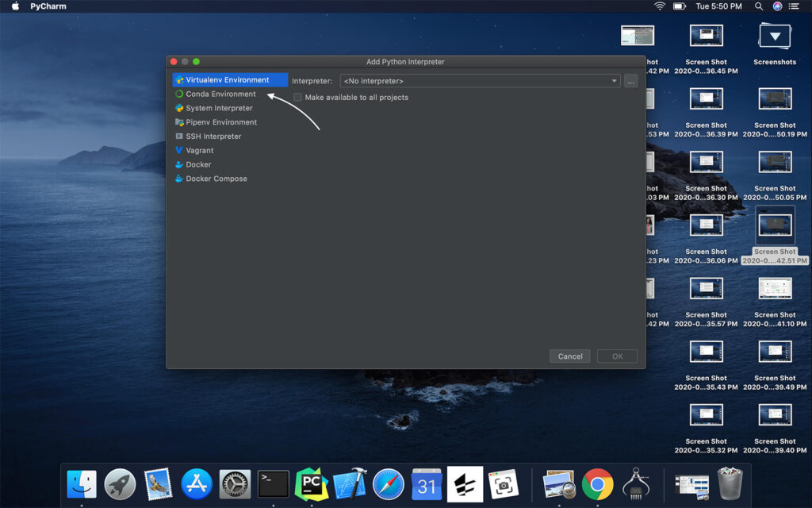Expand the Screenshots stack on desktop
812x508 pixels.
click(775, 37)
